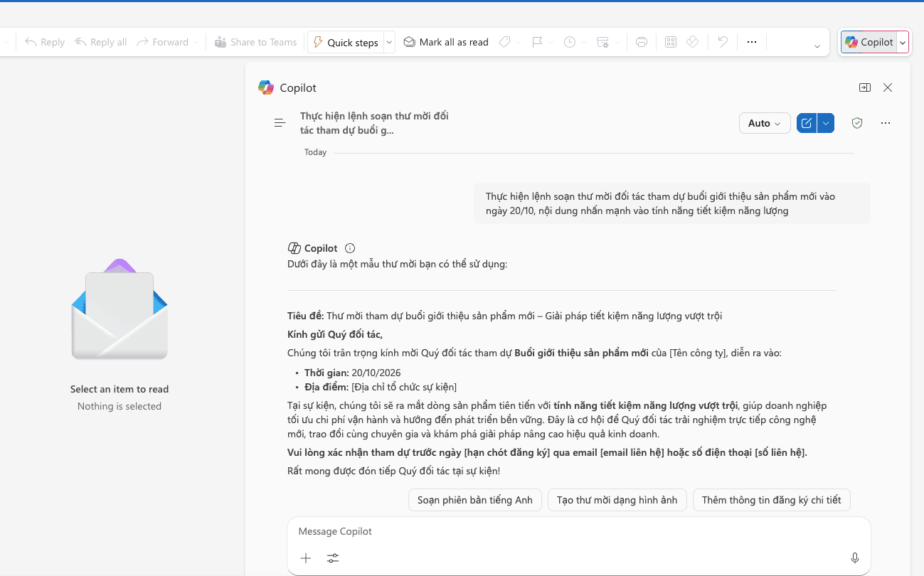Click Mark all as read

pos(446,42)
